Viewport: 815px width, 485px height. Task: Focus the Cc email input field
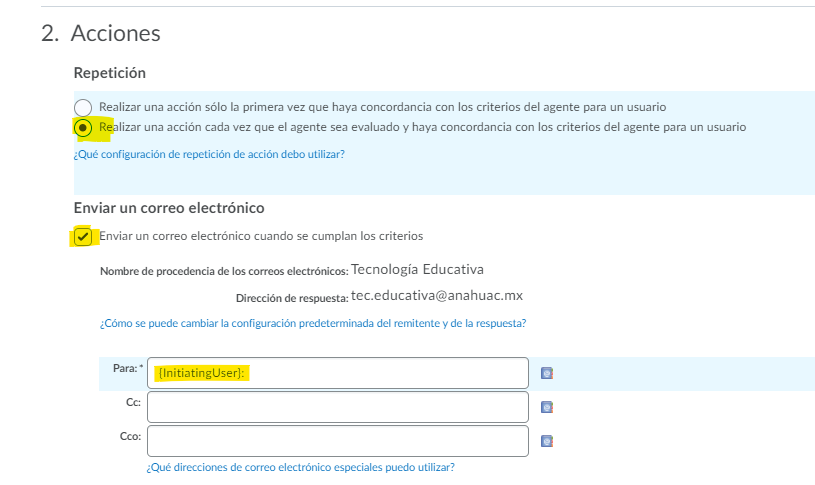pyautogui.click(x=337, y=407)
